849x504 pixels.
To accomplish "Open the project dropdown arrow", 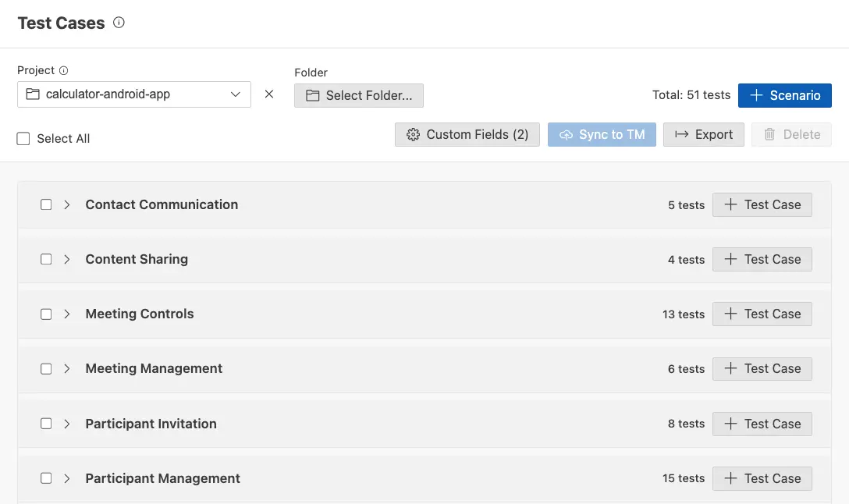I will point(236,94).
